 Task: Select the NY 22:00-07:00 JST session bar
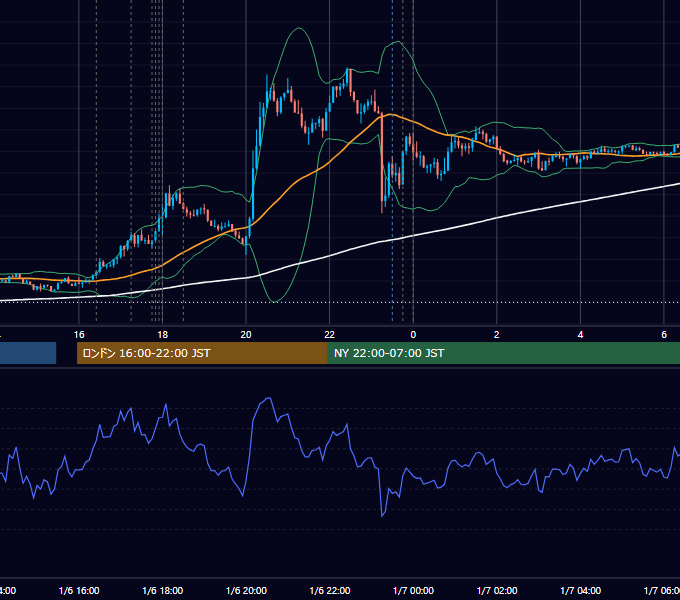click(503, 353)
